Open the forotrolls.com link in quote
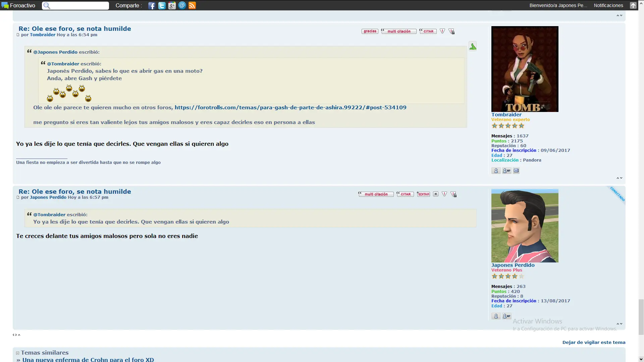The image size is (644, 362). [290, 108]
